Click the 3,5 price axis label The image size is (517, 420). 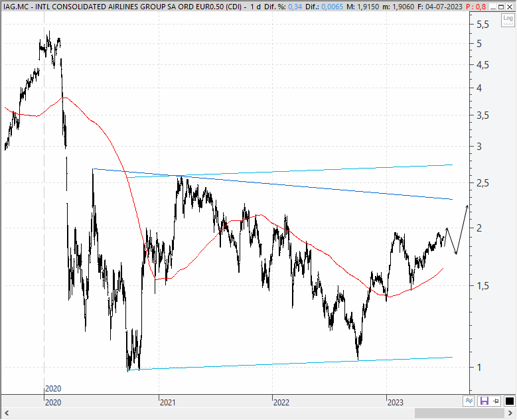pos(483,115)
